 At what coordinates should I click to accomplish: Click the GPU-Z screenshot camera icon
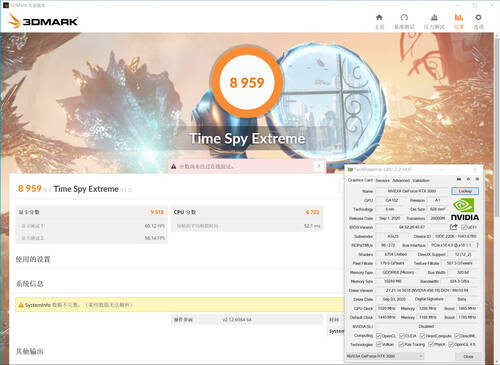tap(459, 179)
